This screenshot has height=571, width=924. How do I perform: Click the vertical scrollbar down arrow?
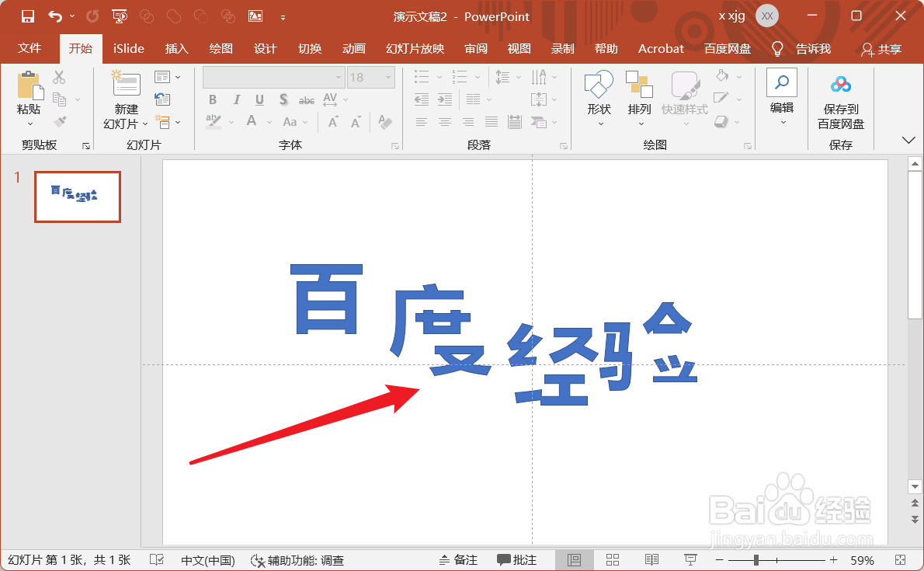click(x=915, y=486)
